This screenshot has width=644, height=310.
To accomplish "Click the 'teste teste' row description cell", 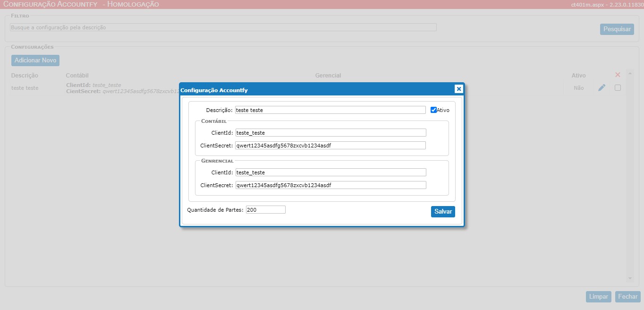I will tap(25, 88).
